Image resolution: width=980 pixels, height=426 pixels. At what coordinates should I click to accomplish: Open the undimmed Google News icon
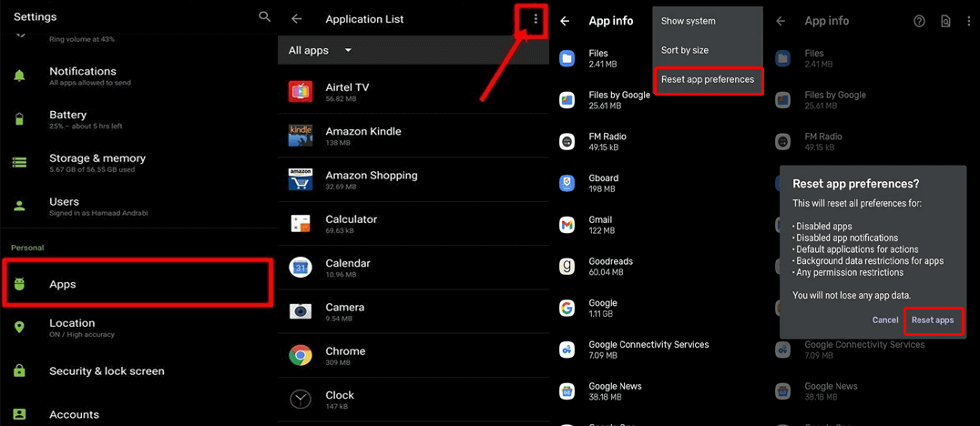567,391
